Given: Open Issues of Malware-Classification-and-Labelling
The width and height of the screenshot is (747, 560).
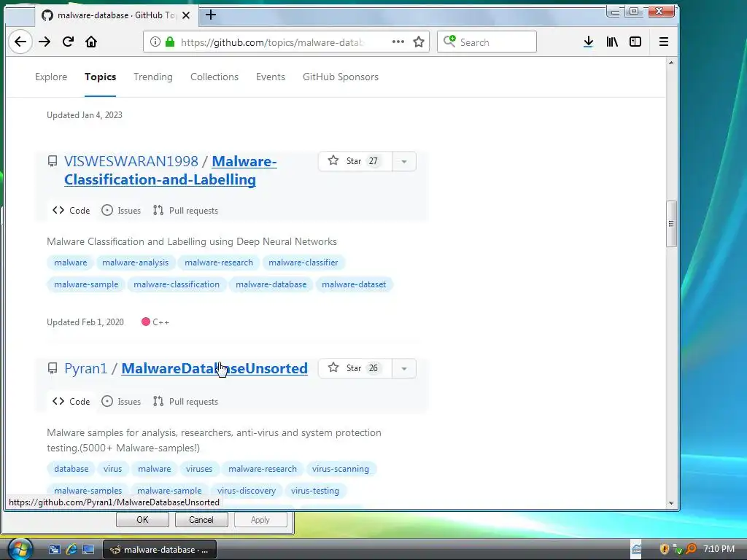Looking at the screenshot, I should [x=121, y=211].
